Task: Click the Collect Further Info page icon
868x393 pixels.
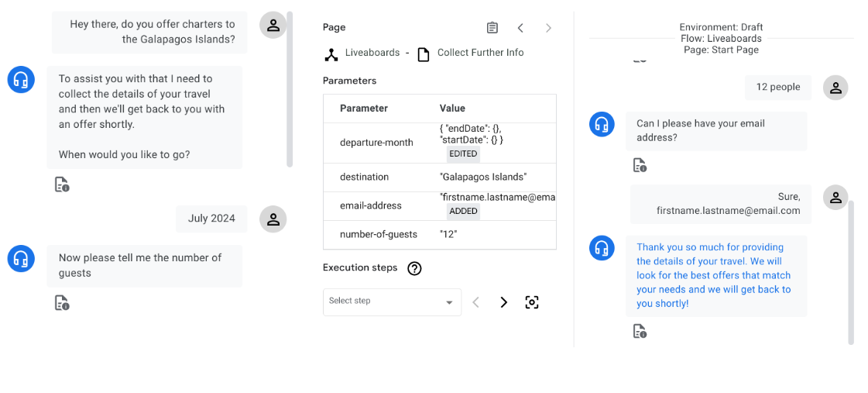Action: tap(424, 54)
